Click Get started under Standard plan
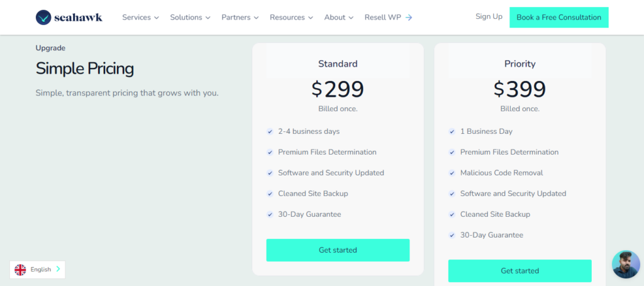This screenshot has width=644, height=286. coord(338,250)
